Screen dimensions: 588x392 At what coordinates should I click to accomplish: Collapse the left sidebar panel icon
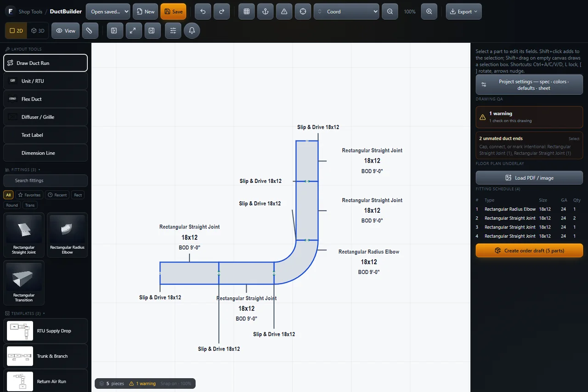114,31
